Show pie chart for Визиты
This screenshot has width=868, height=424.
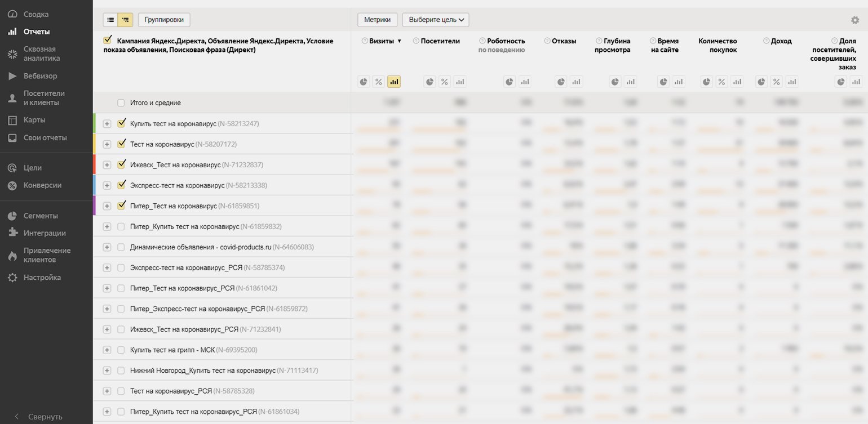coord(364,82)
